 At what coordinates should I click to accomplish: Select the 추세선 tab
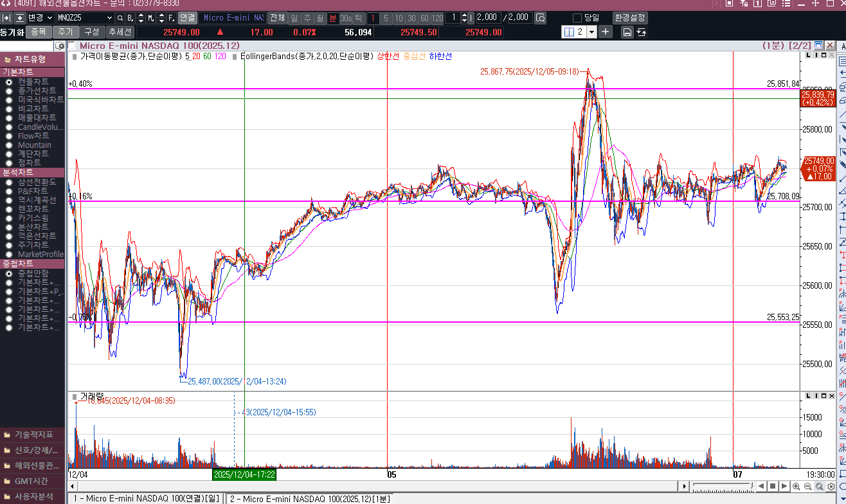tap(120, 32)
